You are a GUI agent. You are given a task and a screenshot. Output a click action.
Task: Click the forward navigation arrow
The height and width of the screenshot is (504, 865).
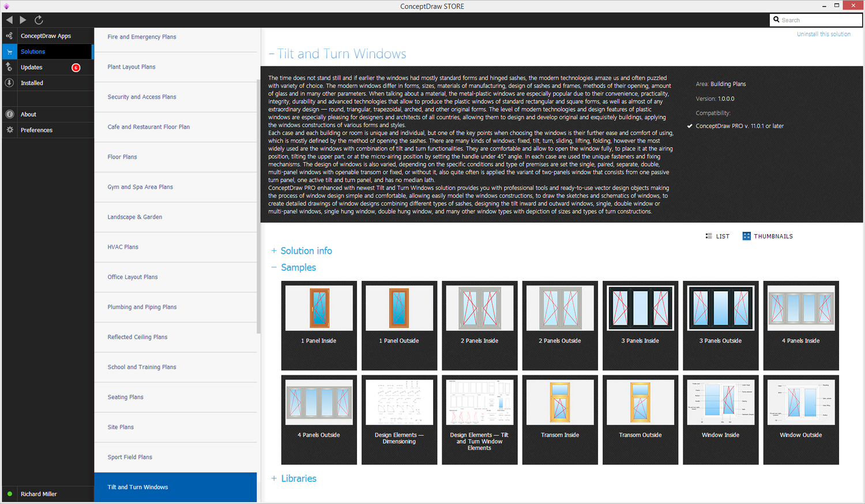click(x=23, y=20)
